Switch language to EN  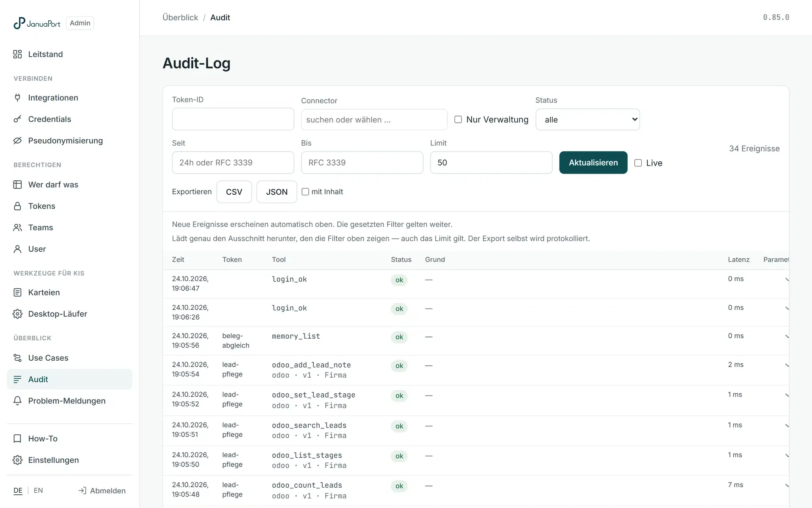(38, 490)
